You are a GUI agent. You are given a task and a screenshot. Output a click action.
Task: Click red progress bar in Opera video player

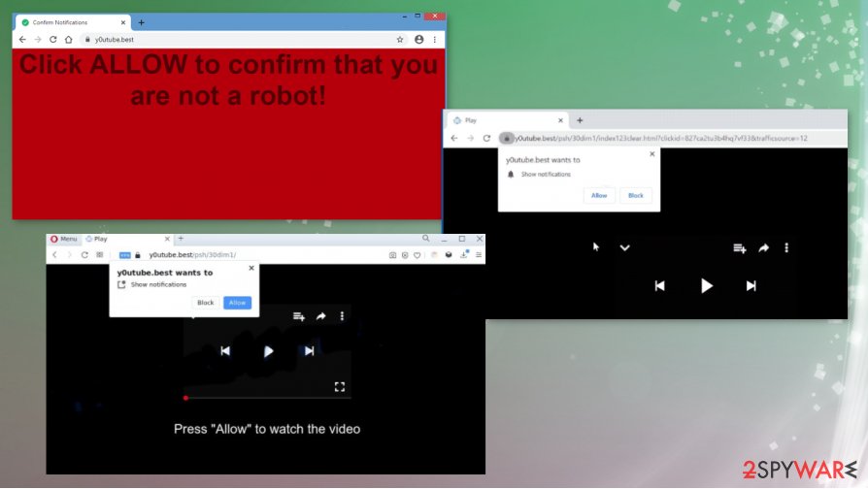pyautogui.click(x=267, y=398)
